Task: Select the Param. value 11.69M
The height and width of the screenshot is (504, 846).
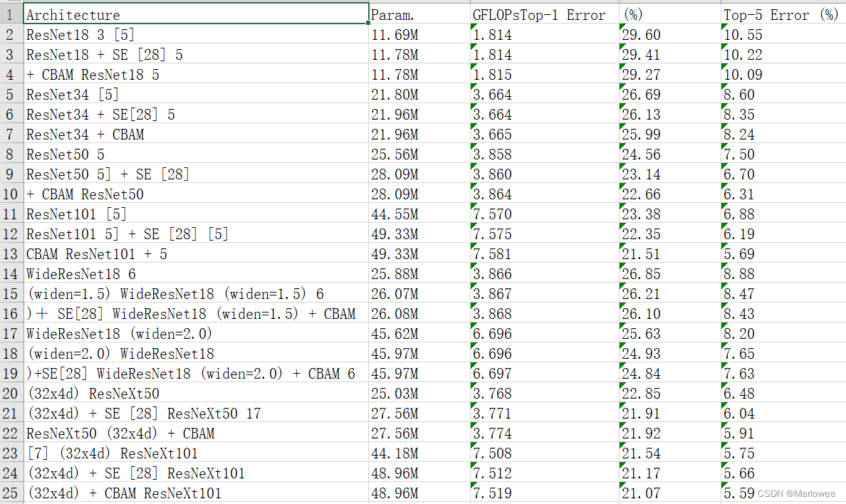Action: pos(419,35)
